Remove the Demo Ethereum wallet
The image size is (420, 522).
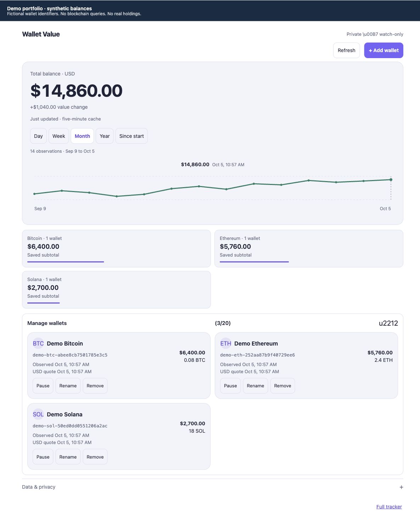pos(282,386)
